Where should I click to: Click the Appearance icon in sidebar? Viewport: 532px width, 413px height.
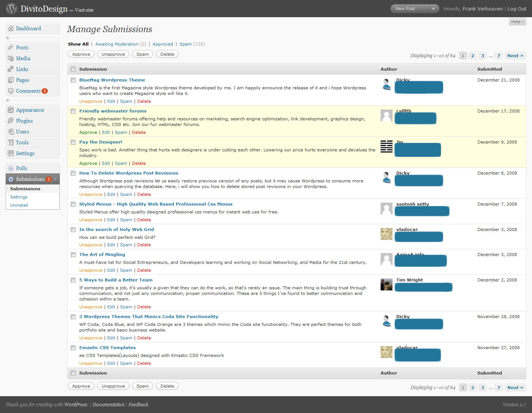pos(11,110)
